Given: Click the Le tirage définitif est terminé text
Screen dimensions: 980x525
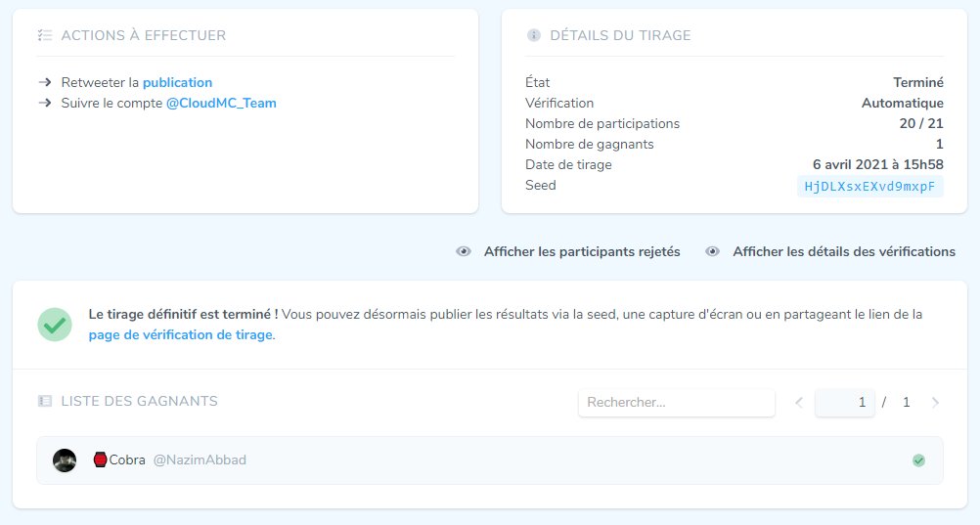Looking at the screenshot, I should tap(183, 315).
